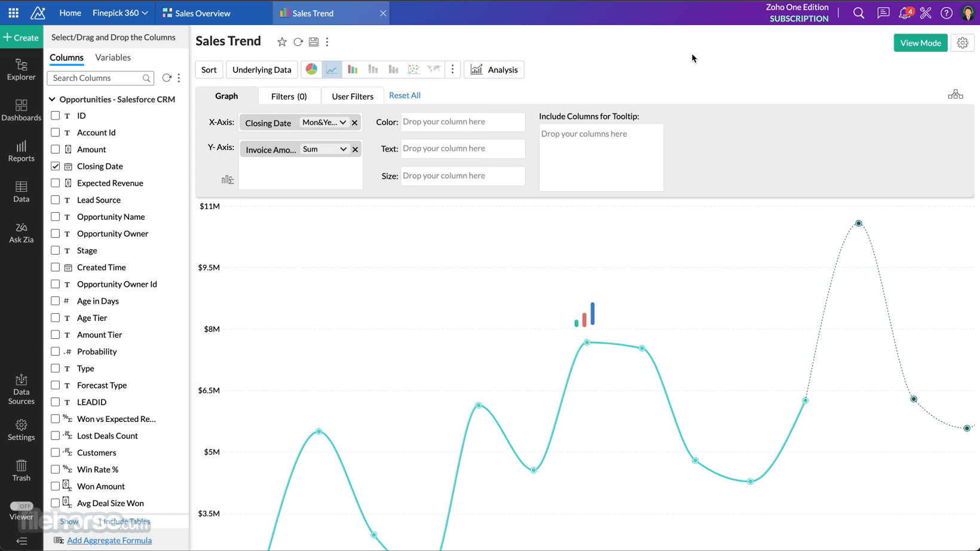
Task: Open column list options menu
Action: [x=179, y=78]
